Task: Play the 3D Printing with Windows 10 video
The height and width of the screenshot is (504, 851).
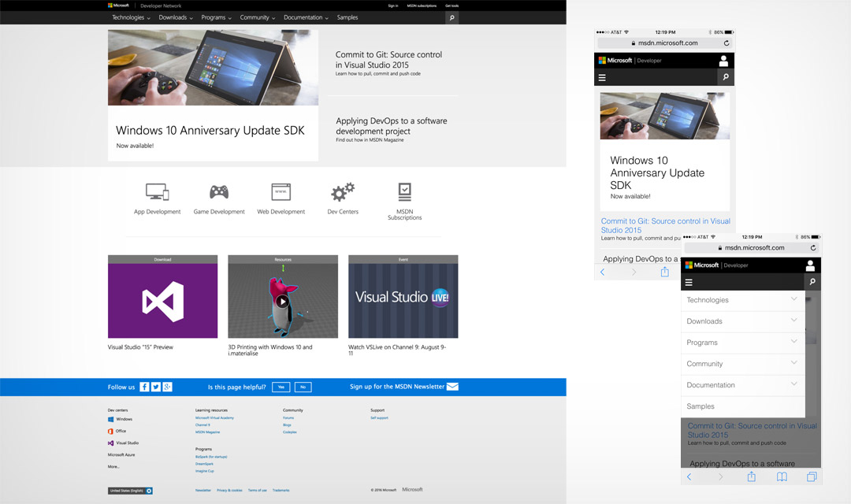Action: (x=283, y=302)
